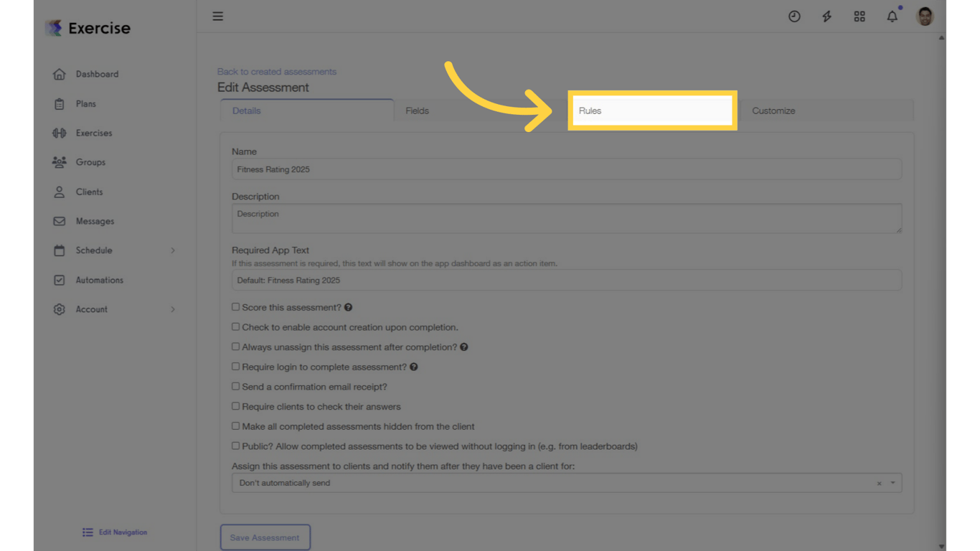This screenshot has height=551, width=980.
Task: Click the Save Assessment button
Action: pos(265,537)
